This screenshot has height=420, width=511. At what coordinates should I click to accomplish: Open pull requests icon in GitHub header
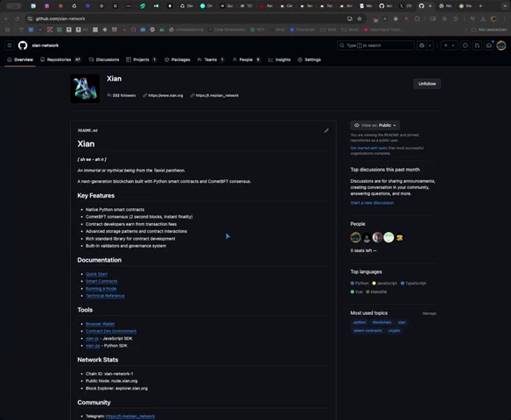477,45
